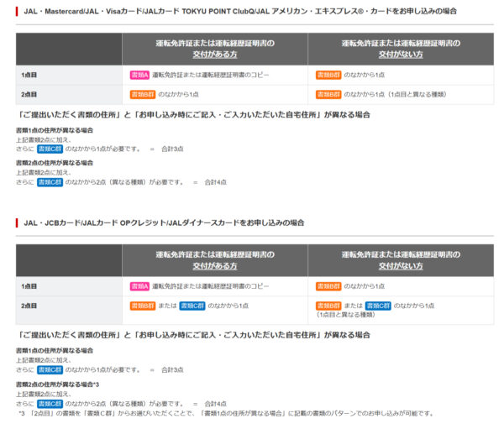504x429 pixels.
Task: Click '合計3点' text in the Mastercard section
Action: pos(172,149)
